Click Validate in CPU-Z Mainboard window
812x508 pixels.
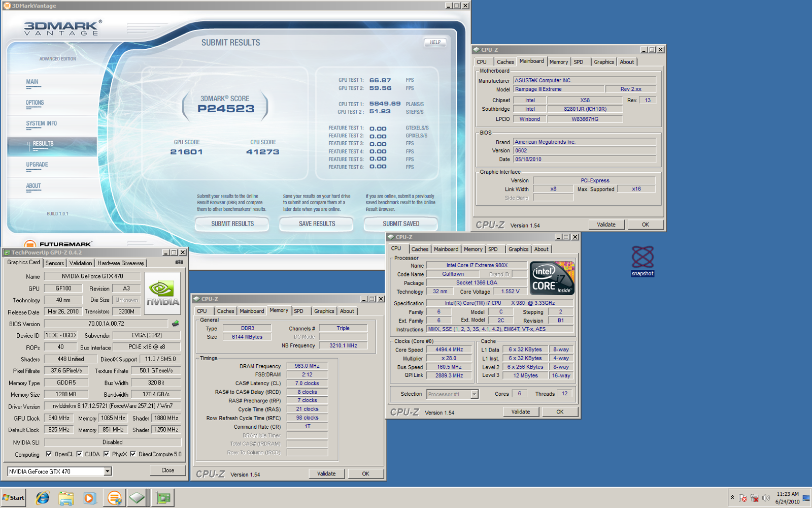(x=606, y=225)
